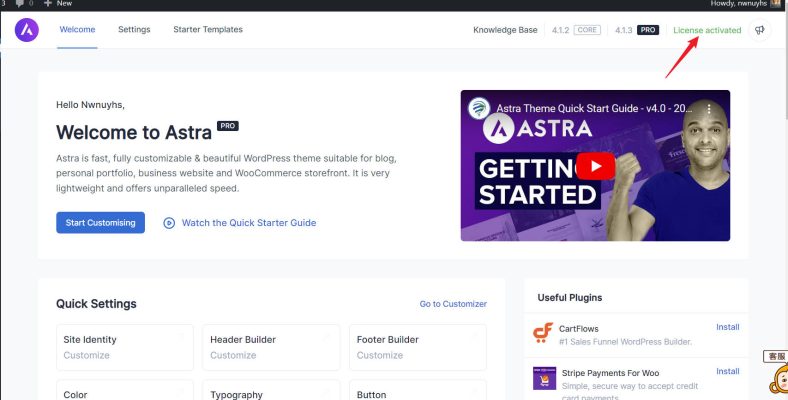Screen dimensions: 788x400
Task: Click the Footer Builder card title
Action: pos(387,340)
